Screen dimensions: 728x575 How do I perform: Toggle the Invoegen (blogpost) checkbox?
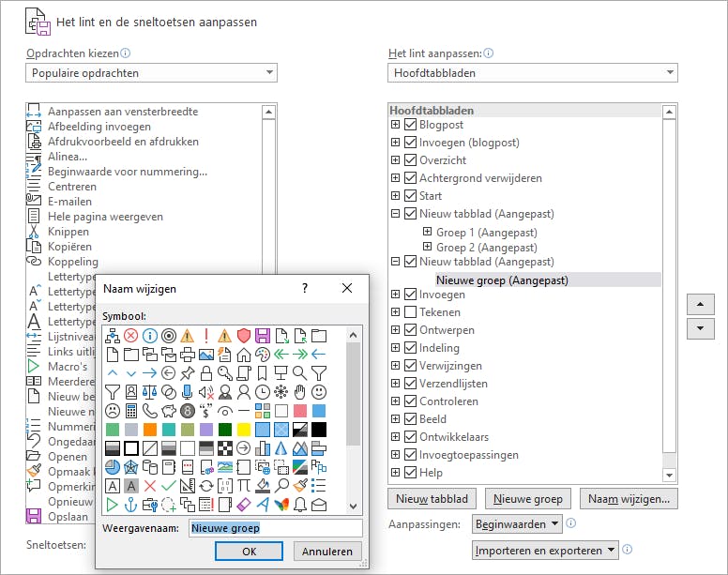pos(410,142)
